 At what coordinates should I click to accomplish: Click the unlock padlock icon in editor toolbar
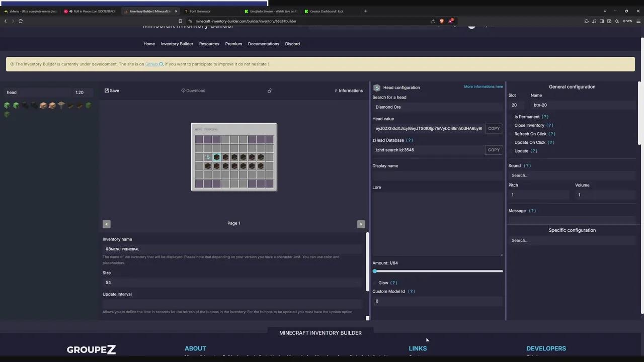[269, 90]
